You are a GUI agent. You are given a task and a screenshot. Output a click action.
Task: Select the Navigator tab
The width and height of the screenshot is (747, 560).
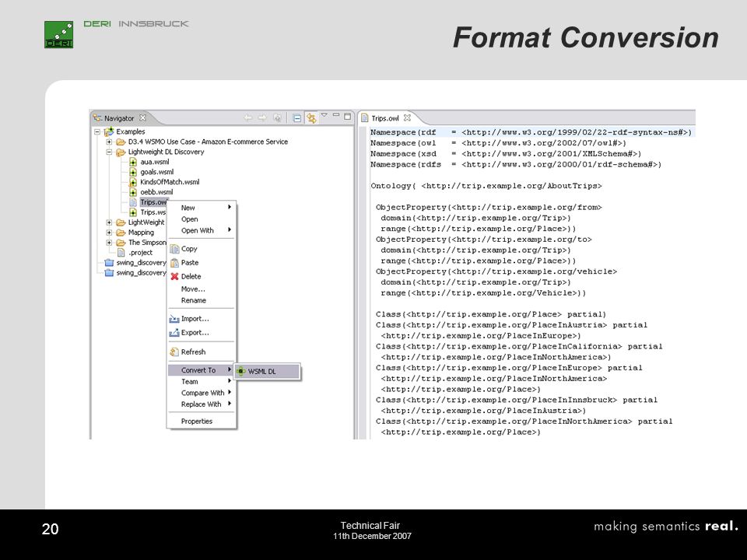coord(119,118)
